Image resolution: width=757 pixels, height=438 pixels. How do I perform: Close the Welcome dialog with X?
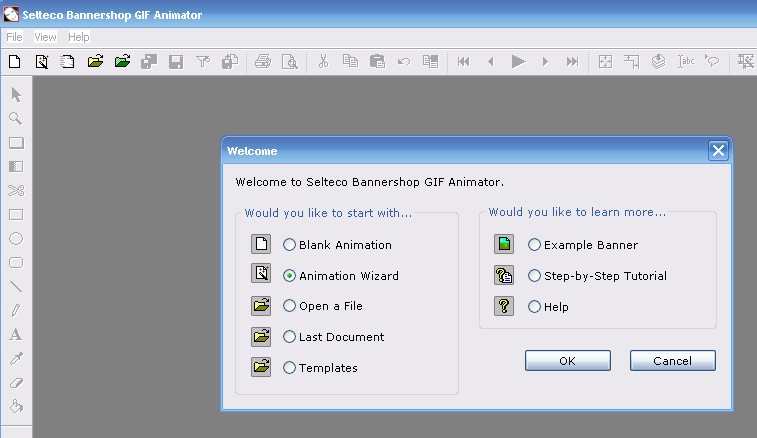tap(718, 151)
